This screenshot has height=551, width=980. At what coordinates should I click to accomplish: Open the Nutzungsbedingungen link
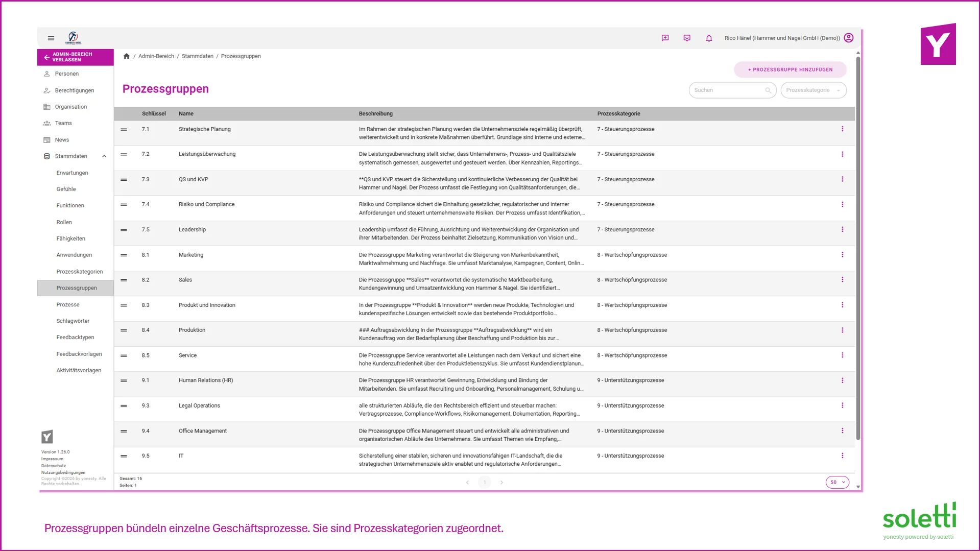click(63, 473)
